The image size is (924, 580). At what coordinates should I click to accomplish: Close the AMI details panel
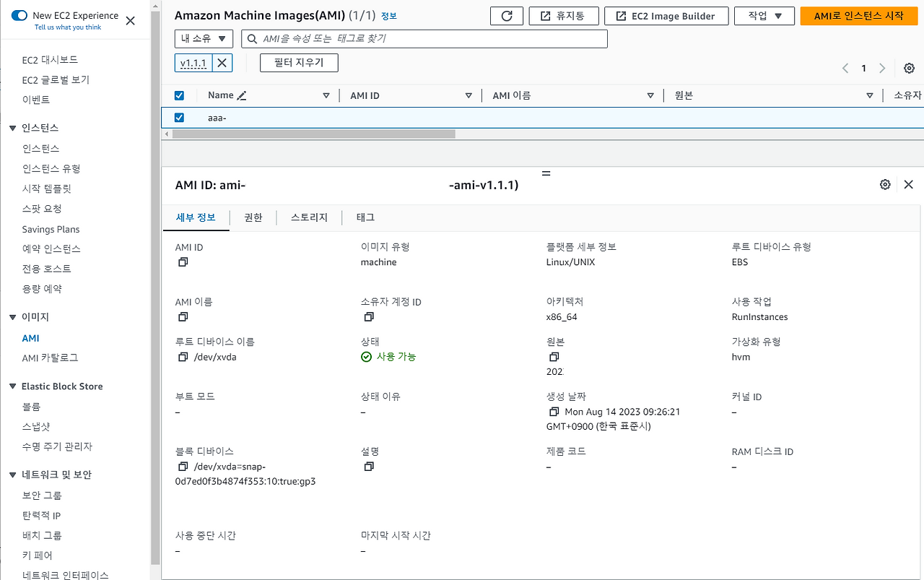pyautogui.click(x=909, y=184)
